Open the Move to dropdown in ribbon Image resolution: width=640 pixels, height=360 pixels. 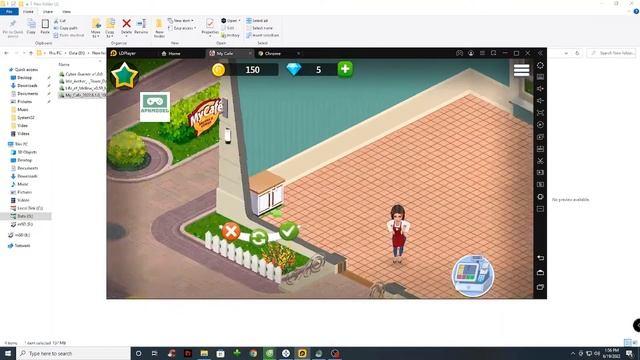[x=96, y=28]
